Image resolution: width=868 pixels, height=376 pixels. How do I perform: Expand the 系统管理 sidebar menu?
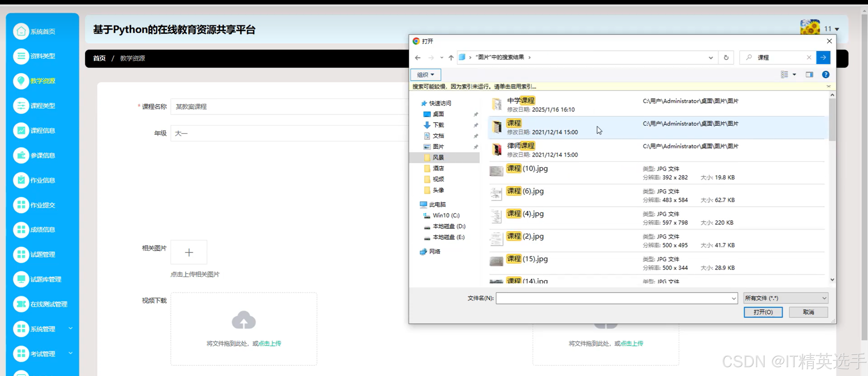pyautogui.click(x=43, y=329)
